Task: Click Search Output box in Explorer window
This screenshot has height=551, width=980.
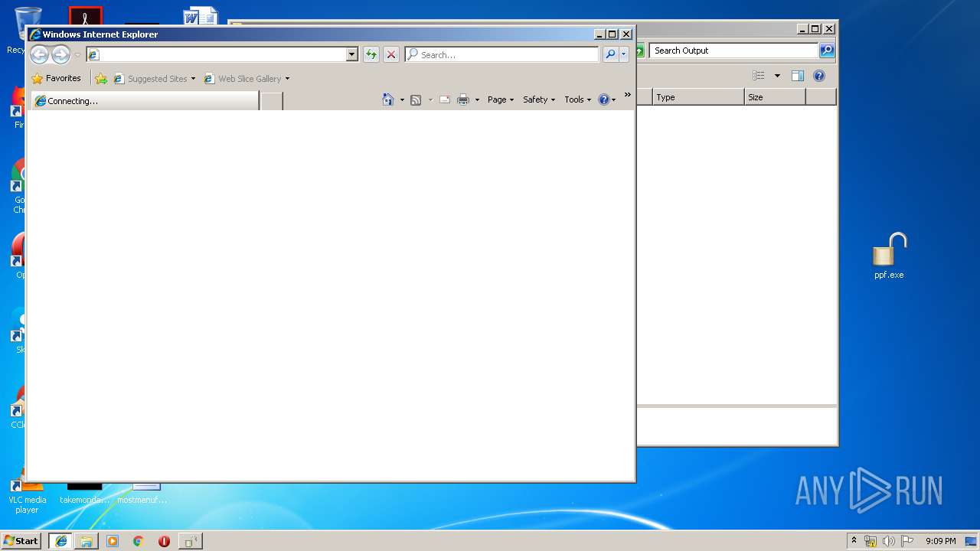Action: (x=733, y=51)
